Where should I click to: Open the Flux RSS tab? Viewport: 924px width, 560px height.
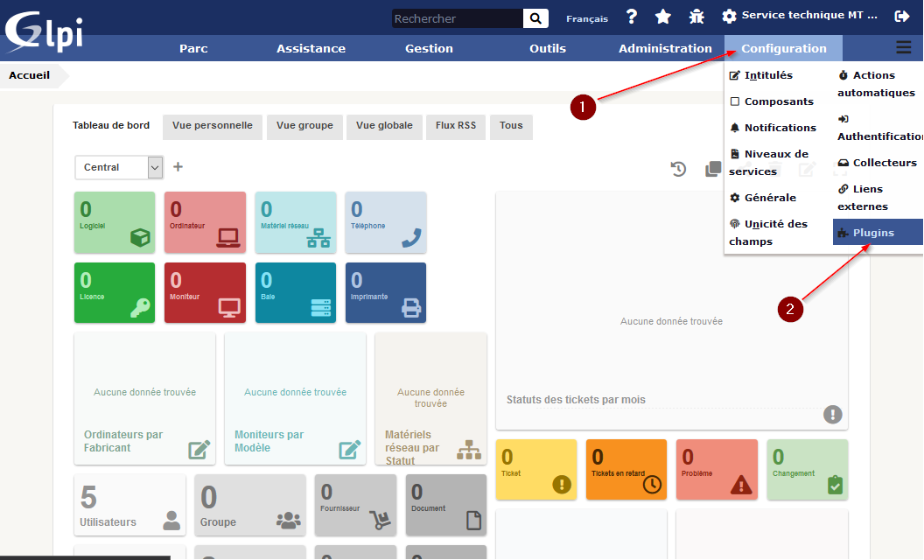click(455, 126)
